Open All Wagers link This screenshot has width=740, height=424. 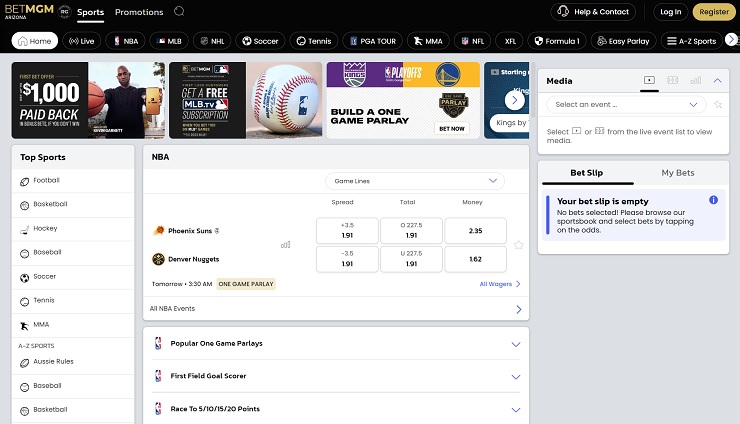coord(500,284)
